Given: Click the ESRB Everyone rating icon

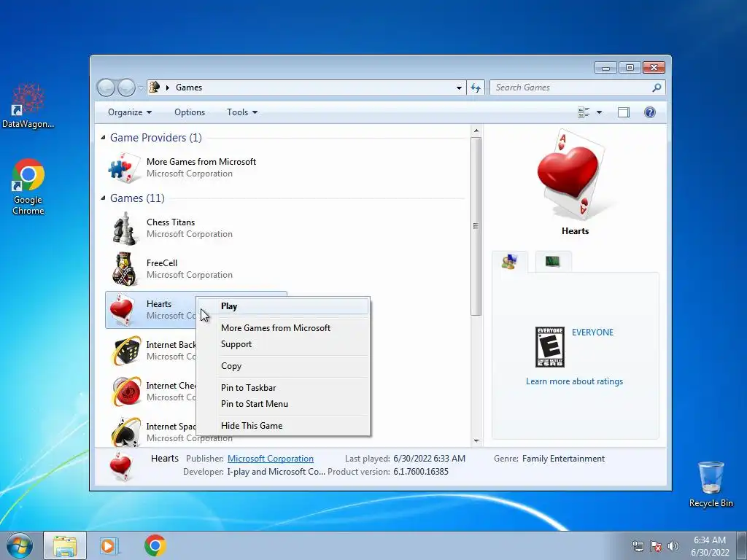Looking at the screenshot, I should pyautogui.click(x=550, y=346).
